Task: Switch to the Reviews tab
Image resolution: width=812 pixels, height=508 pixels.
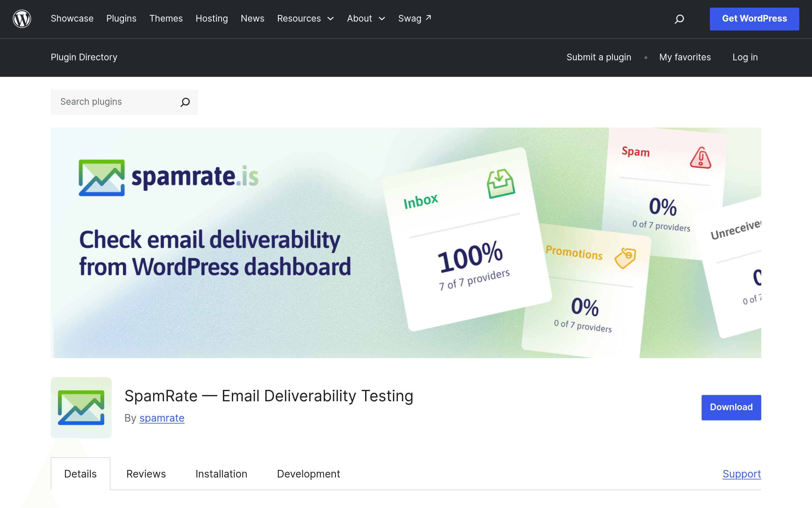Action: tap(146, 474)
